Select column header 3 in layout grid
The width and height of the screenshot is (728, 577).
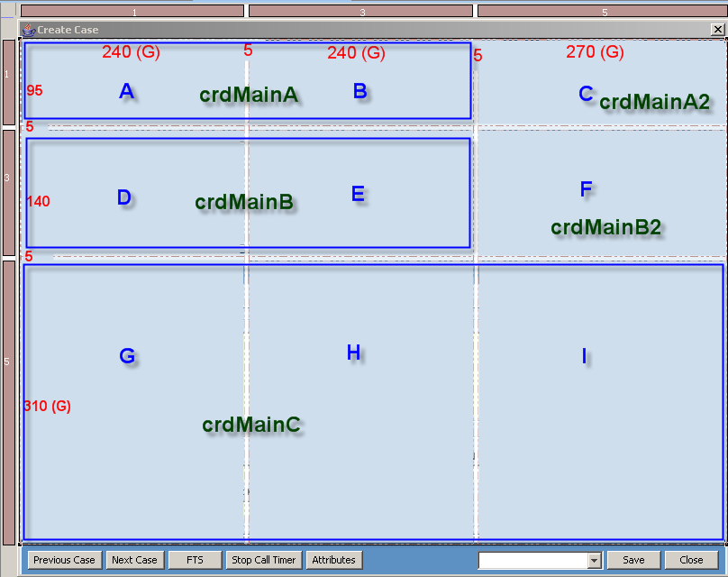click(360, 12)
